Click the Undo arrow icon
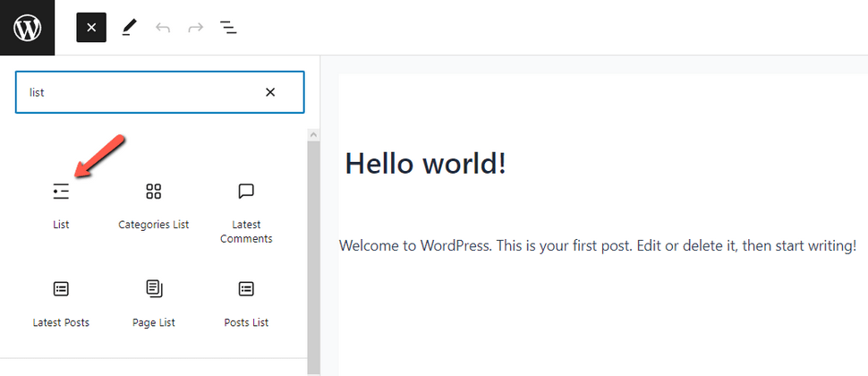Image resolution: width=868 pixels, height=376 pixels. pyautogui.click(x=163, y=28)
